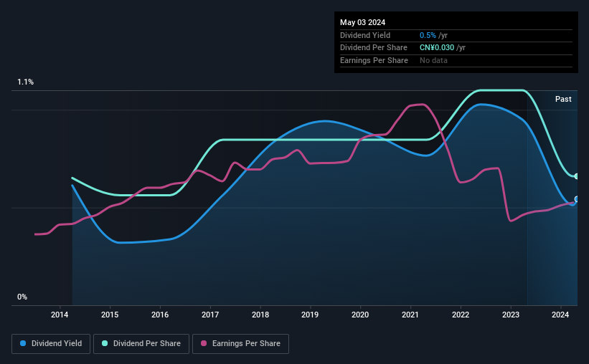
Task: Click Dividend Yield row label in tooltip
Action: click(x=365, y=35)
